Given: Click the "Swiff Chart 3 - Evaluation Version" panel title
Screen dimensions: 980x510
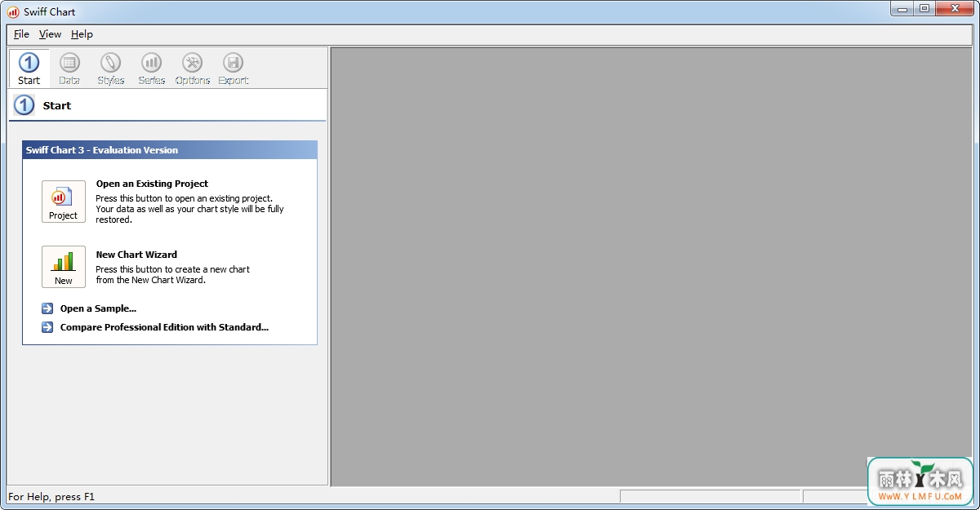Looking at the screenshot, I should 102,150.
